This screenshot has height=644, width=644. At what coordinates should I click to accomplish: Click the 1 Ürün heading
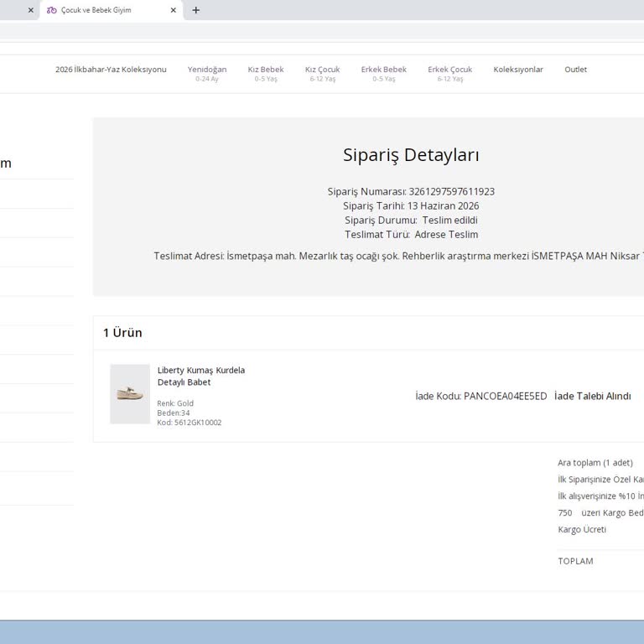pyautogui.click(x=122, y=333)
